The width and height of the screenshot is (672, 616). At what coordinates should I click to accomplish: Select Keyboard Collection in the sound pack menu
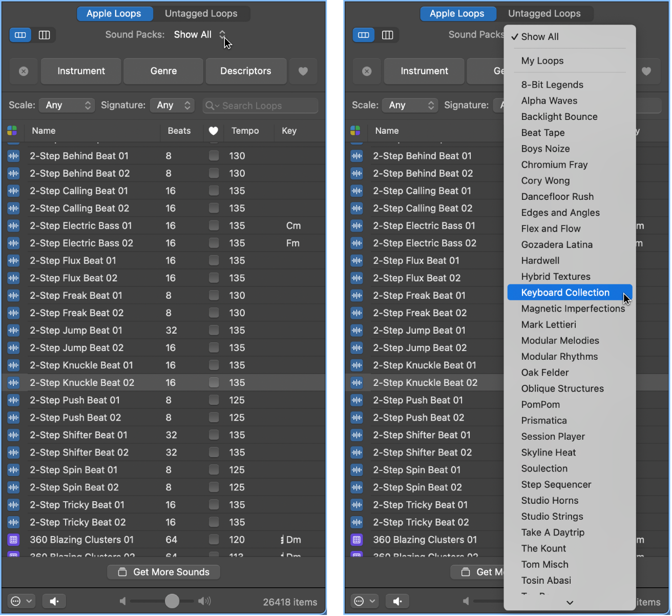565,292
